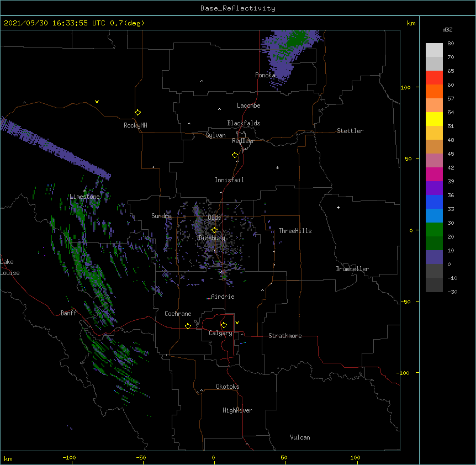Click the yellow marker south of RedDeer
The width and height of the screenshot is (476, 465).
click(x=235, y=155)
